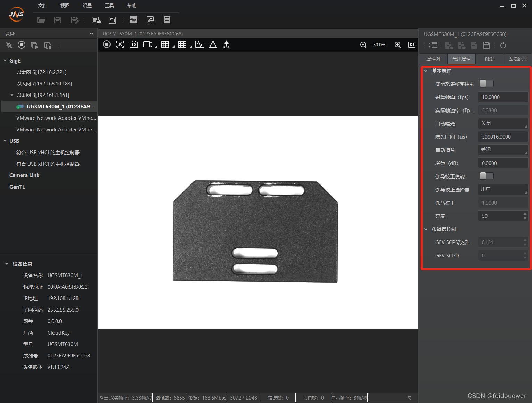Click the import properties file icon

click(x=449, y=45)
